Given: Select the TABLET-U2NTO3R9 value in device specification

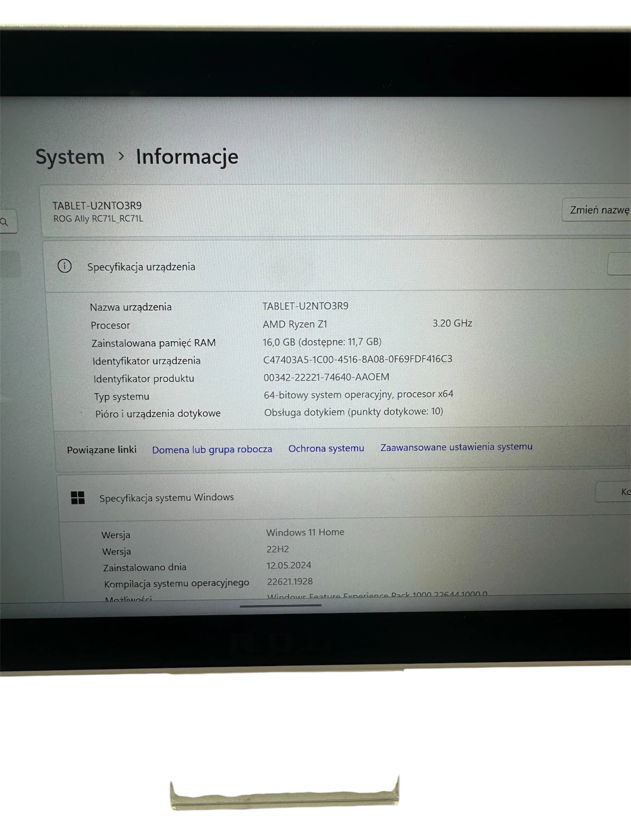Looking at the screenshot, I should point(305,306).
